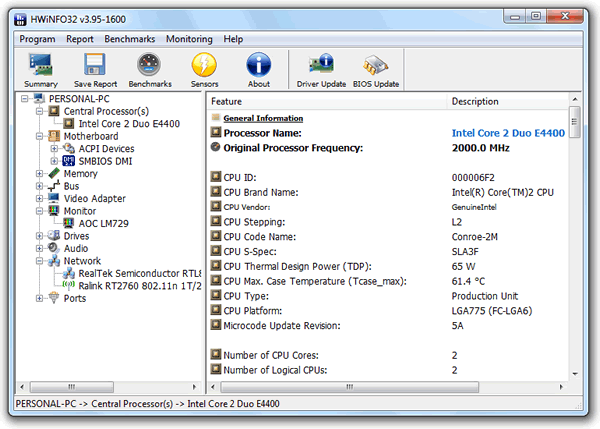Collapse the PERSONAL-PC root node
This screenshot has height=429, width=600.
[24, 99]
